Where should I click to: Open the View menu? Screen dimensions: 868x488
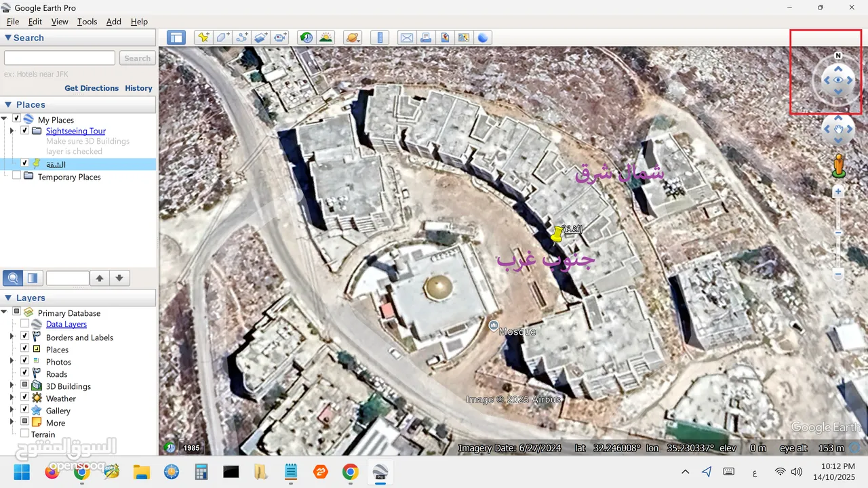pyautogui.click(x=60, y=22)
